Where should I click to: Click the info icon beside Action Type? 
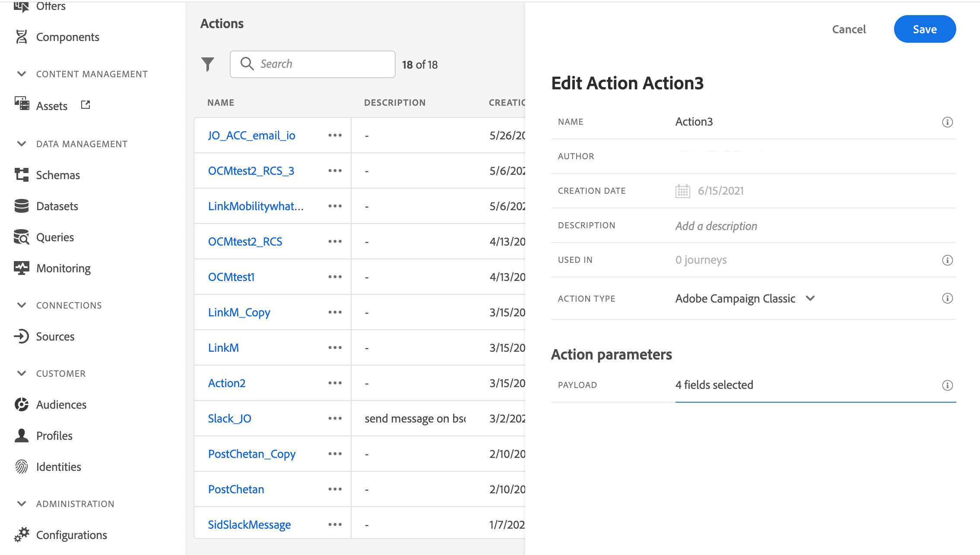click(x=947, y=298)
